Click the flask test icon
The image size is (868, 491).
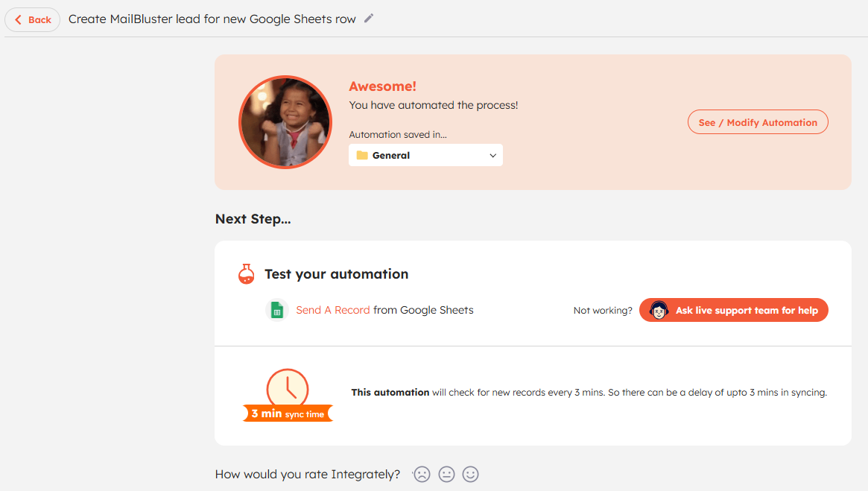[246, 274]
